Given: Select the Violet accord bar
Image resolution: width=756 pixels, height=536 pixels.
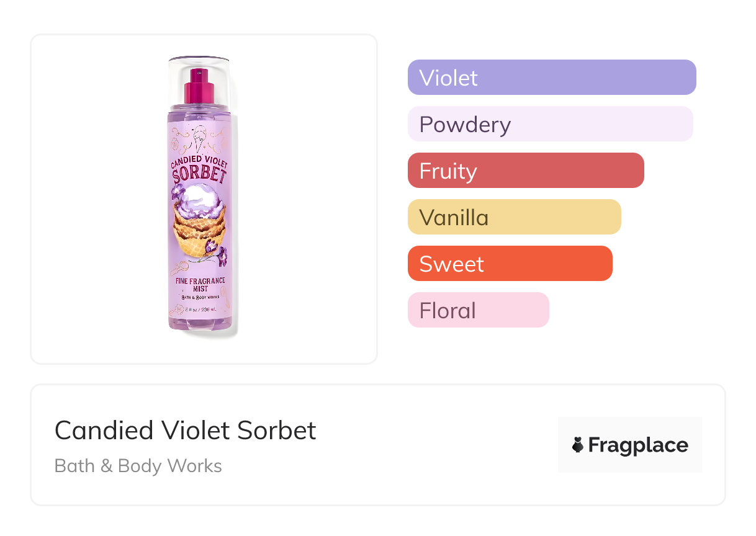Looking at the screenshot, I should [x=551, y=78].
